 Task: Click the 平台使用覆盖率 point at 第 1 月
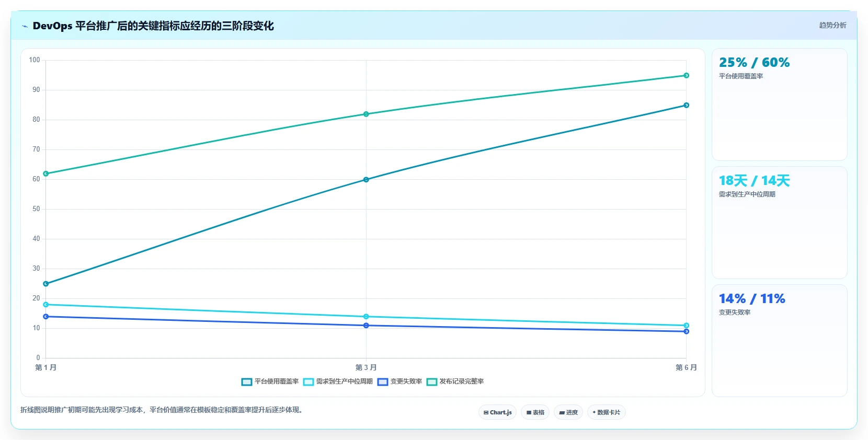(46, 284)
